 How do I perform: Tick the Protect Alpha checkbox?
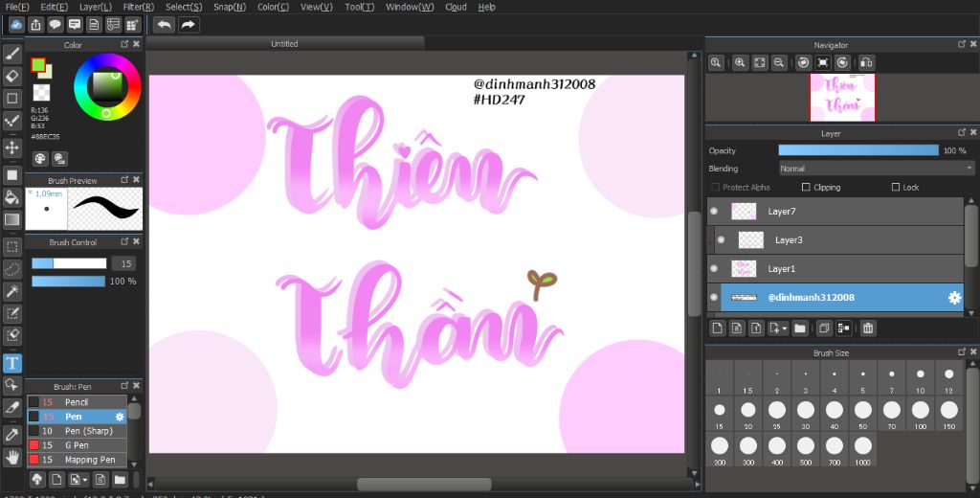pos(716,187)
